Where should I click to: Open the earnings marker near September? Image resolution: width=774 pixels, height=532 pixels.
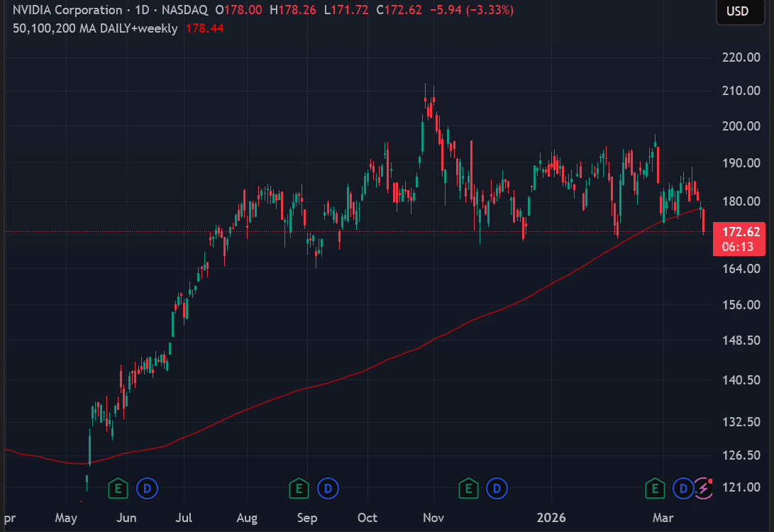pyautogui.click(x=299, y=488)
